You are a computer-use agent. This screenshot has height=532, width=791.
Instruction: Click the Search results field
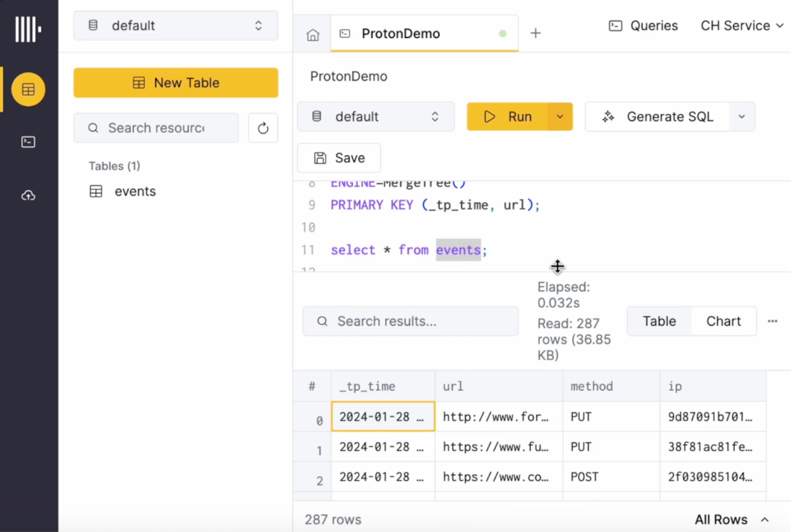[411, 321]
